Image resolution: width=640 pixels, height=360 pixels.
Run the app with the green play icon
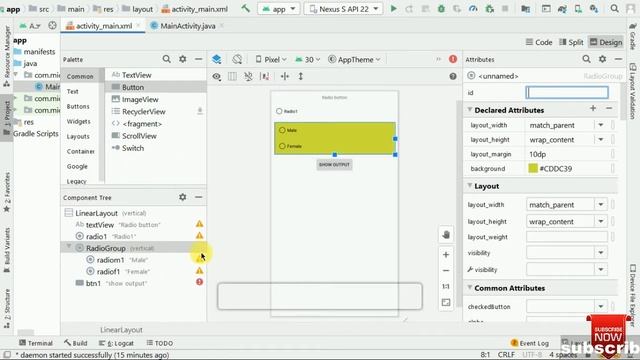tap(393, 9)
